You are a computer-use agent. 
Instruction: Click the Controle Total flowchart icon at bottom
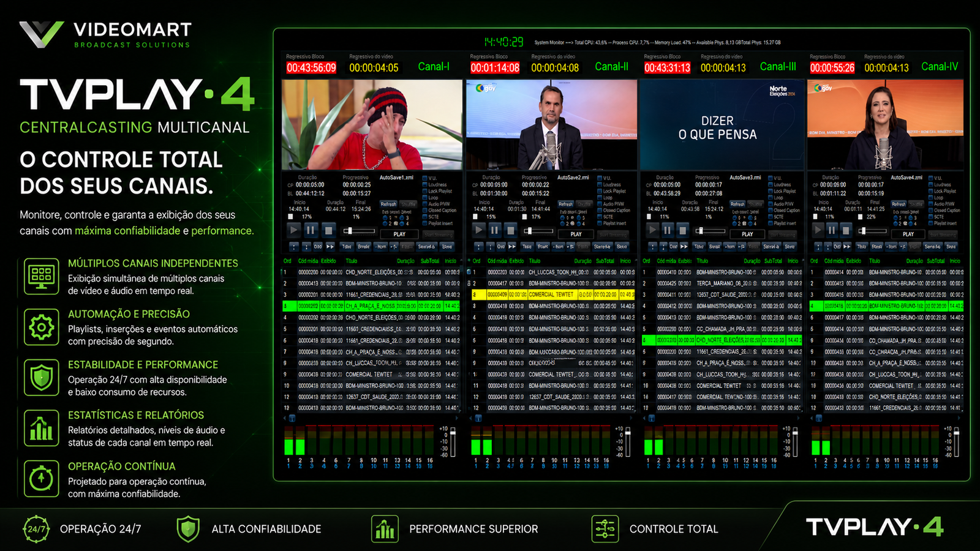[x=605, y=529]
